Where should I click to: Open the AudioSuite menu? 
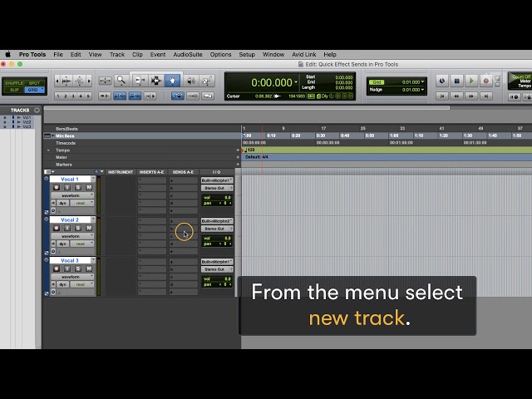[x=188, y=54]
